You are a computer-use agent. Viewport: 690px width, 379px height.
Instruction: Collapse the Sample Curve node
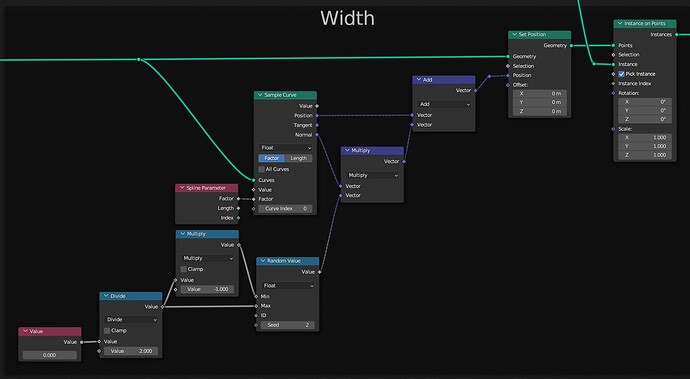pyautogui.click(x=260, y=95)
